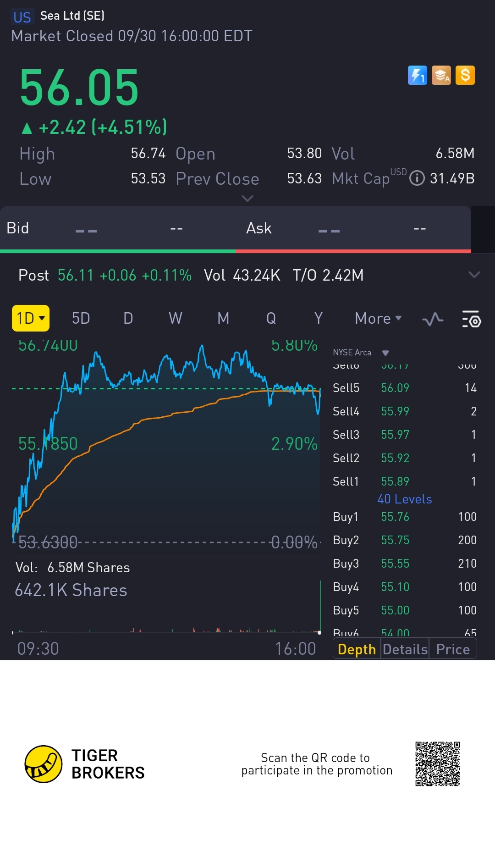The height and width of the screenshot is (868, 495).
Task: Tap the promotion QR code
Action: tap(437, 764)
